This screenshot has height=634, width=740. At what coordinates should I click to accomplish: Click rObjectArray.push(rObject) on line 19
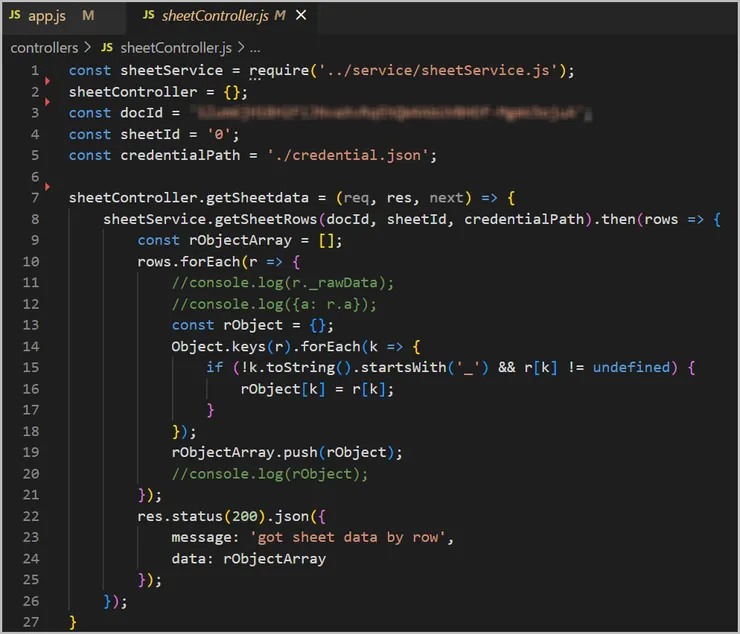point(283,453)
